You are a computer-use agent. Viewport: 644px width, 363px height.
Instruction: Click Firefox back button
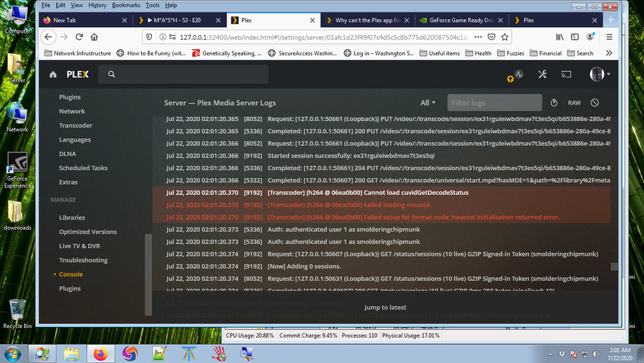(x=49, y=37)
